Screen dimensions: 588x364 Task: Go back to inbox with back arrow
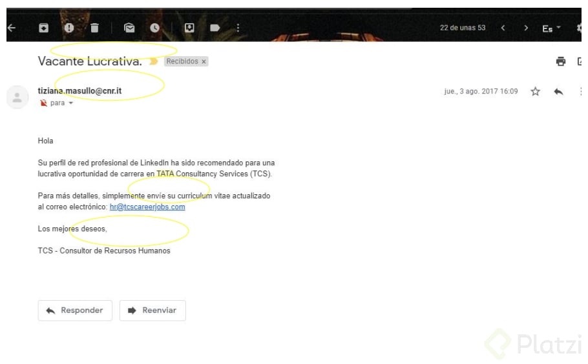coord(12,28)
